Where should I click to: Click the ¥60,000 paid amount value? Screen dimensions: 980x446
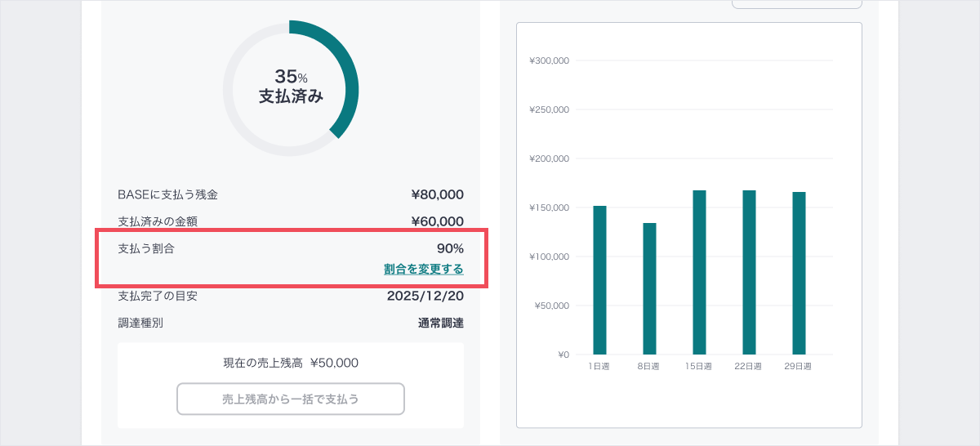coord(437,221)
